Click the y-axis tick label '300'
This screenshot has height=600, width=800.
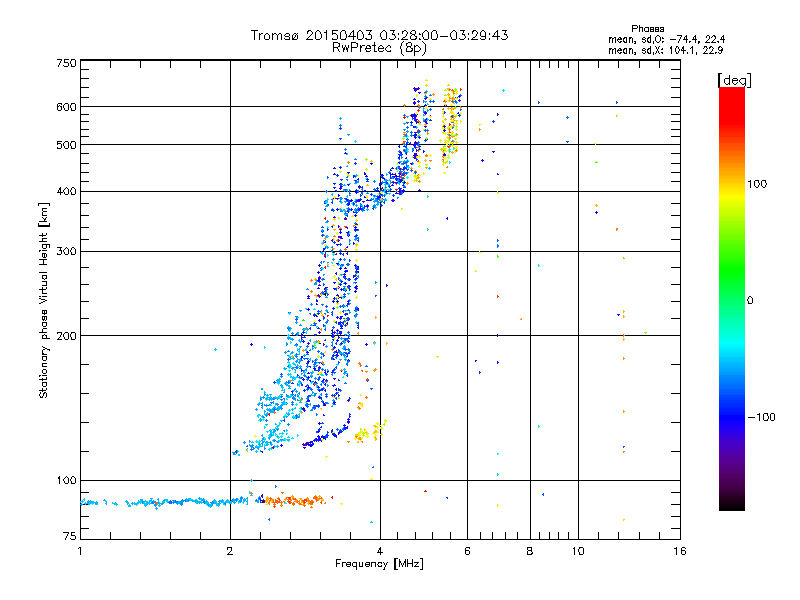pos(66,251)
